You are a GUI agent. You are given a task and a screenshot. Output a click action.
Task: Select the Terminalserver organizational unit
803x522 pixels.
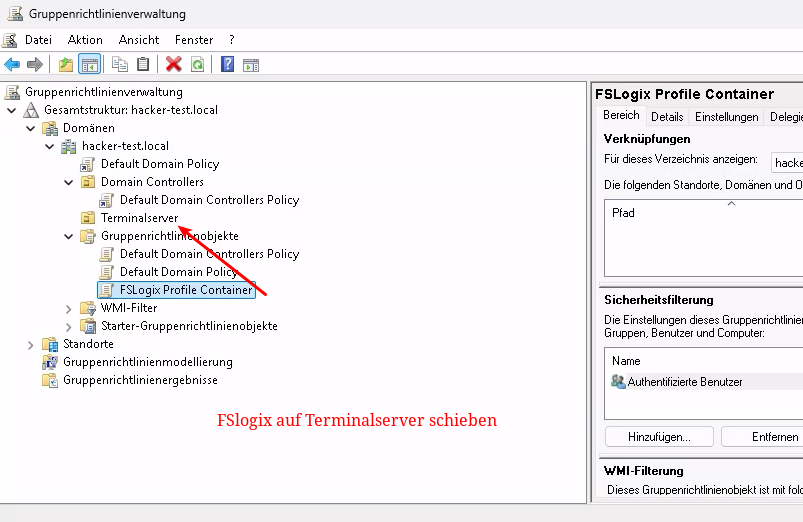pos(139,218)
